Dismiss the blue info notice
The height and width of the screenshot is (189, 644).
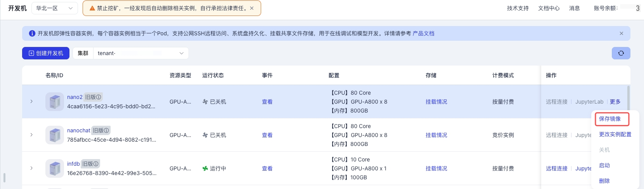[x=621, y=33]
